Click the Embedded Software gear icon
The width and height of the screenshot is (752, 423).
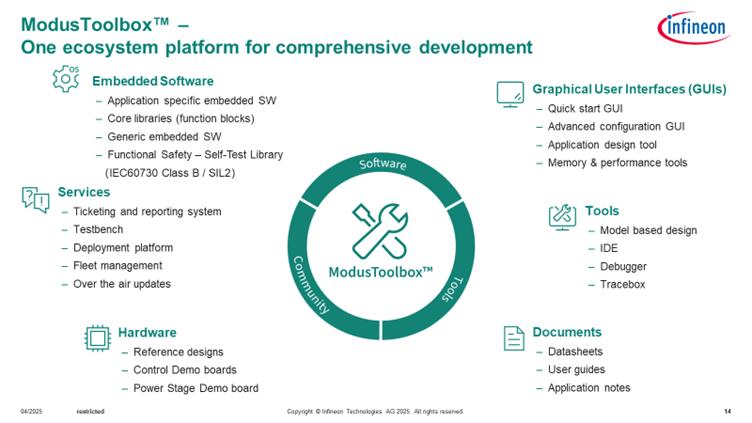(x=66, y=79)
